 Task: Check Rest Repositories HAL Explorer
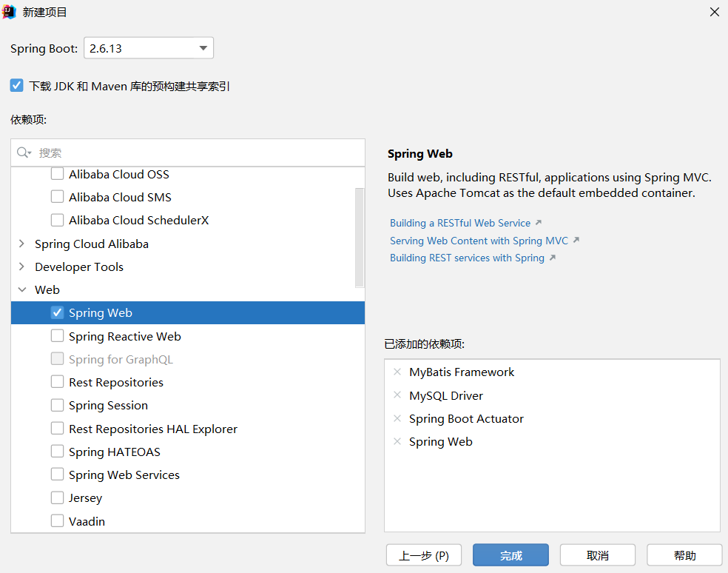tap(57, 429)
